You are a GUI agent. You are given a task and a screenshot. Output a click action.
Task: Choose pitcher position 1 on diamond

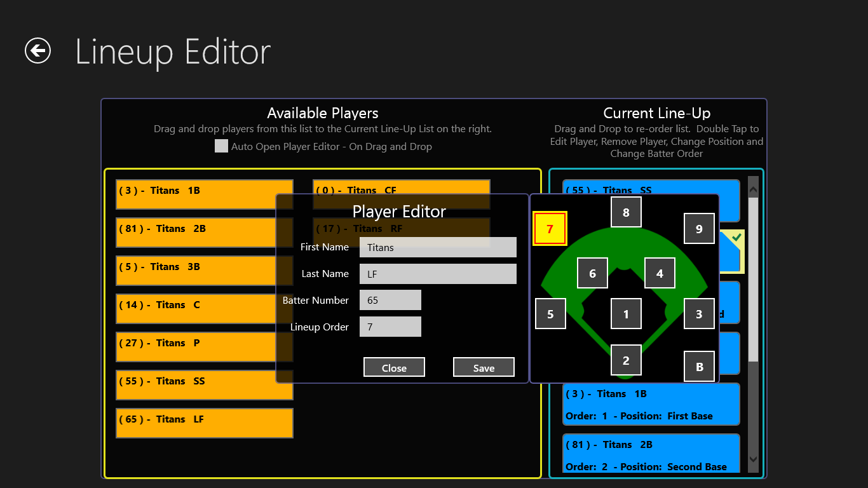click(626, 314)
